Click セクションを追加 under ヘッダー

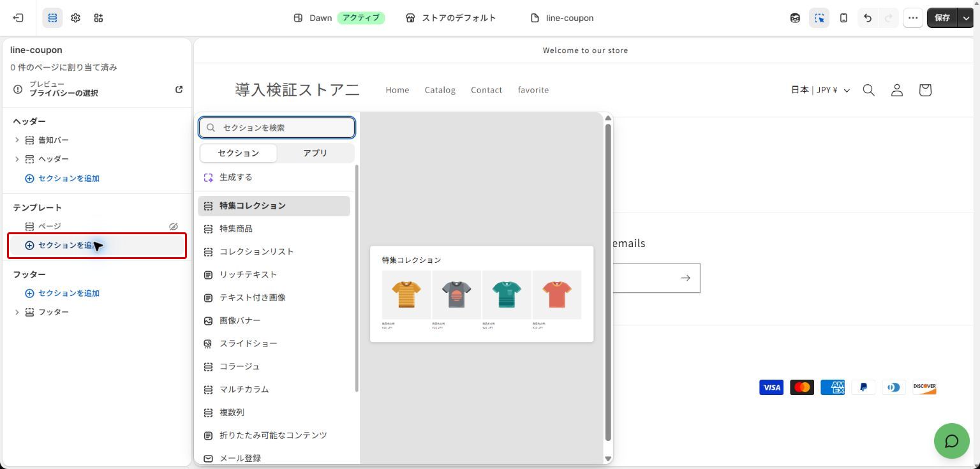(62, 179)
